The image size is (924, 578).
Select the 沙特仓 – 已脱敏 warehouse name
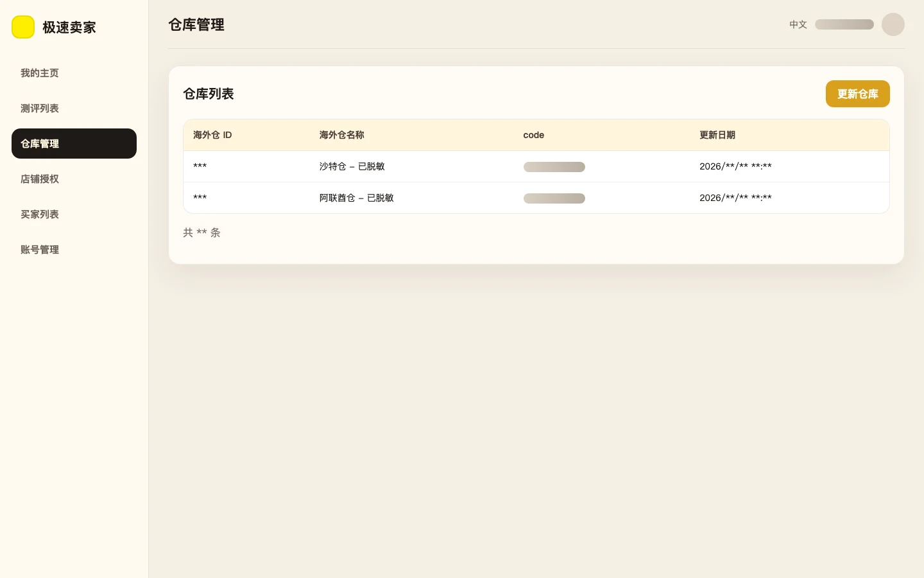[352, 166]
